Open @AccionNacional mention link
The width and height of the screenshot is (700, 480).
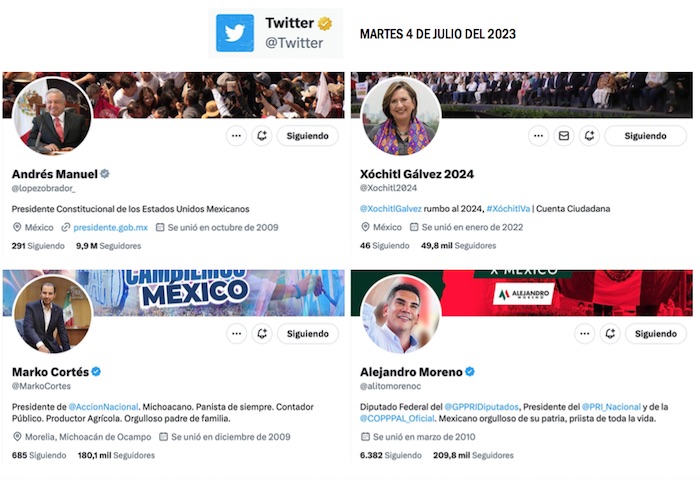[103, 407]
